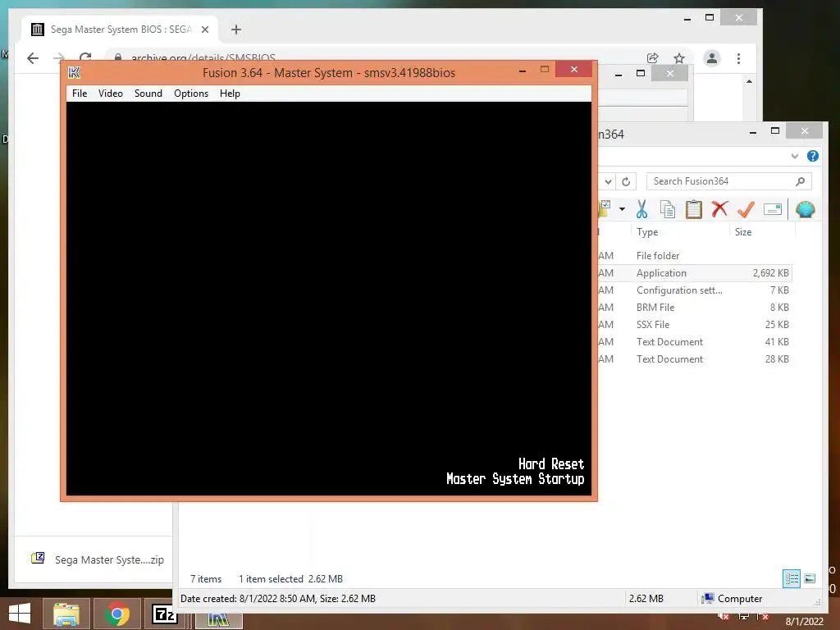Switch Explorer to details view icon

point(792,578)
